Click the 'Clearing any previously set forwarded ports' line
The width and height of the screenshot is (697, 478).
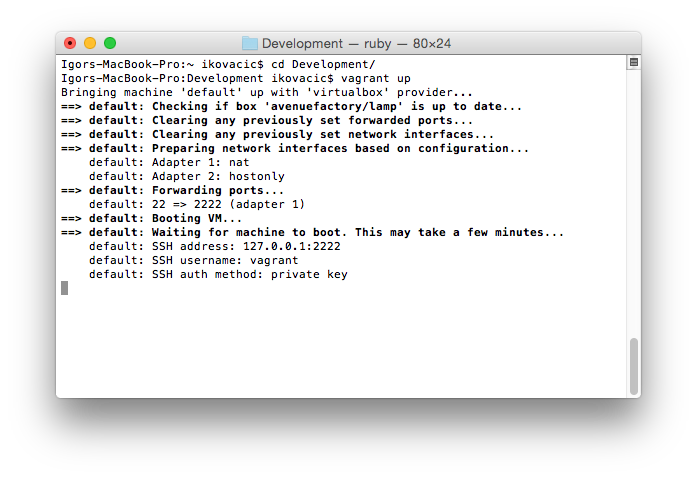[x=281, y=120]
